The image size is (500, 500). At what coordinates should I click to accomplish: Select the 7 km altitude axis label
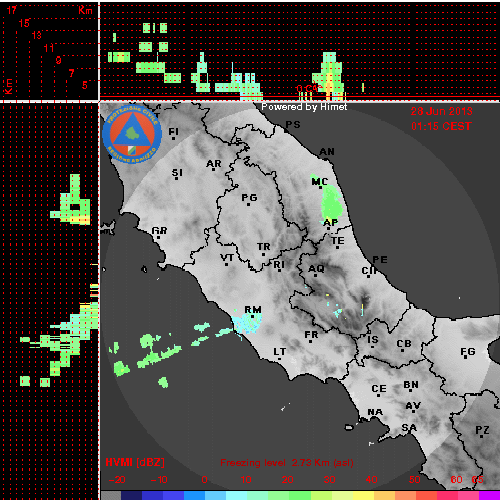point(71,73)
